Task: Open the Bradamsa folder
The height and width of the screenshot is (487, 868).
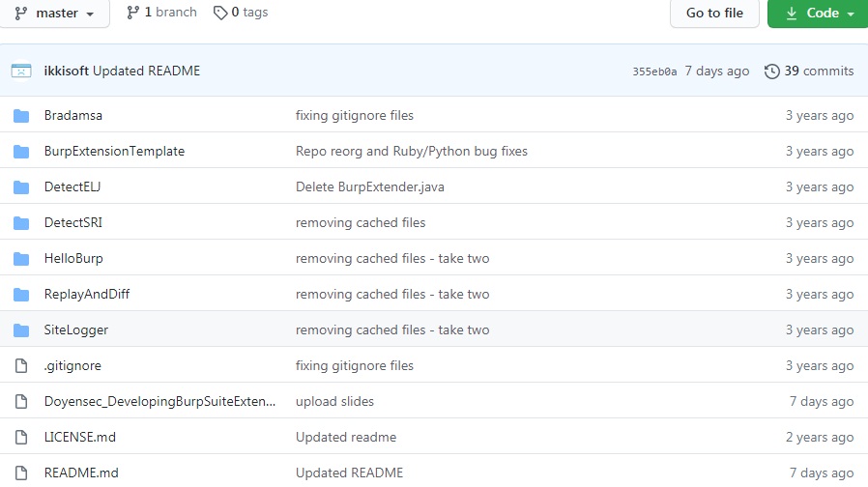Action: pos(73,115)
